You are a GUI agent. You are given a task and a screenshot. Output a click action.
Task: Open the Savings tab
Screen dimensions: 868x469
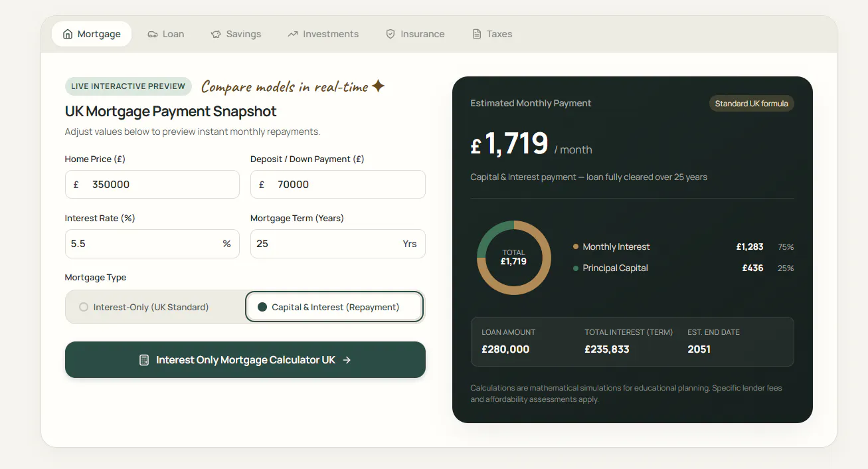tap(236, 34)
